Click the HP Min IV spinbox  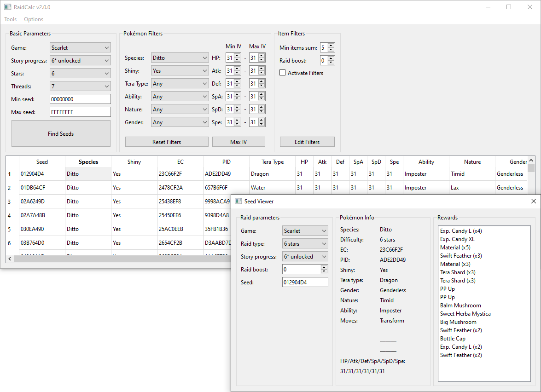[233, 58]
